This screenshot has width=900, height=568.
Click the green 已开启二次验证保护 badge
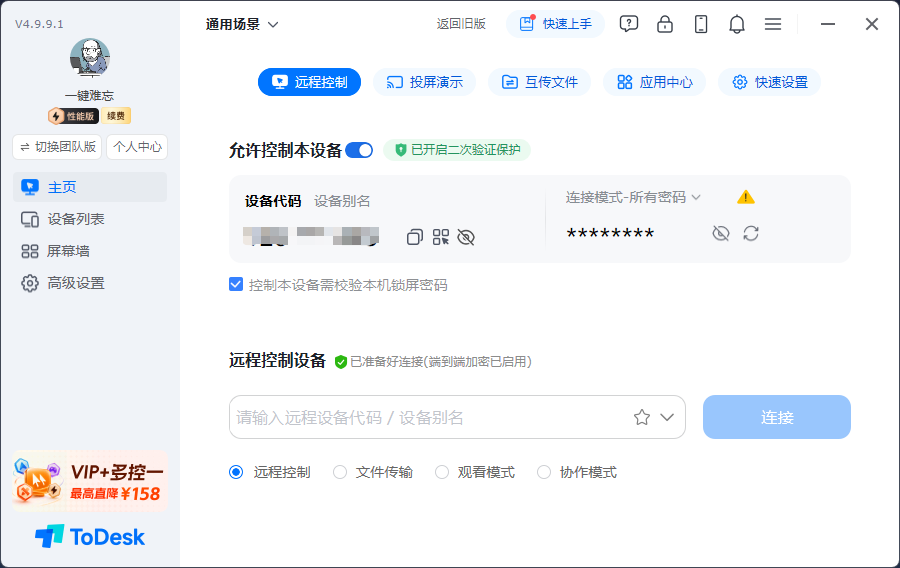coord(457,150)
